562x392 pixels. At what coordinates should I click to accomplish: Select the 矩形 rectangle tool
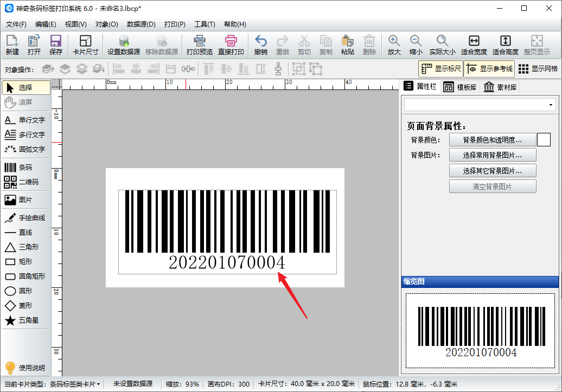(x=26, y=261)
